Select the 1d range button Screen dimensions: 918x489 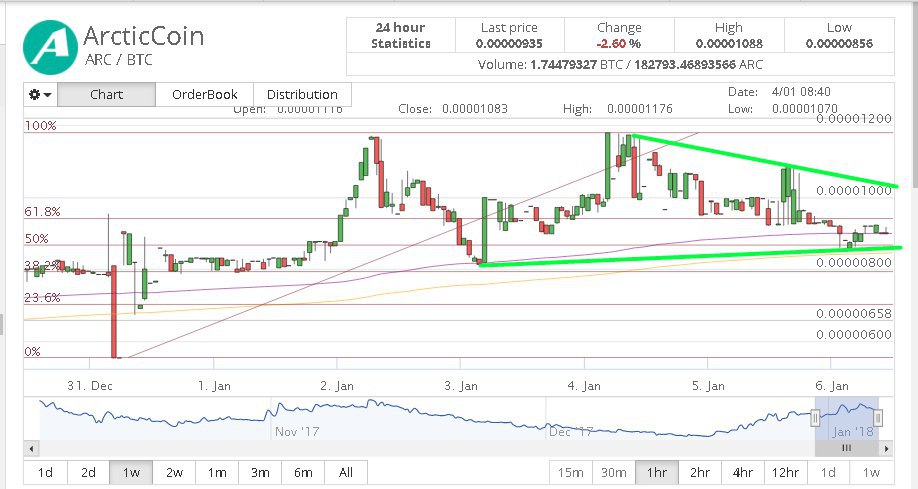[45, 473]
